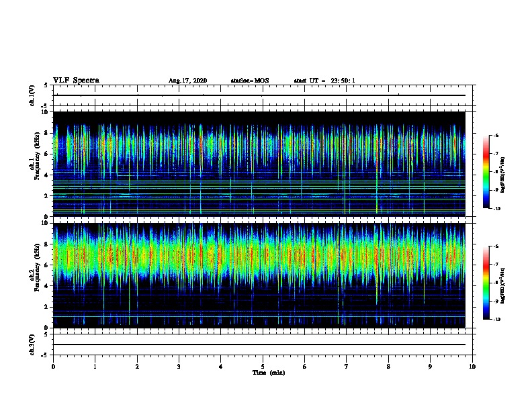
Task: Click the ch.2 spectrogram panel
Action: pyautogui.click(x=259, y=275)
